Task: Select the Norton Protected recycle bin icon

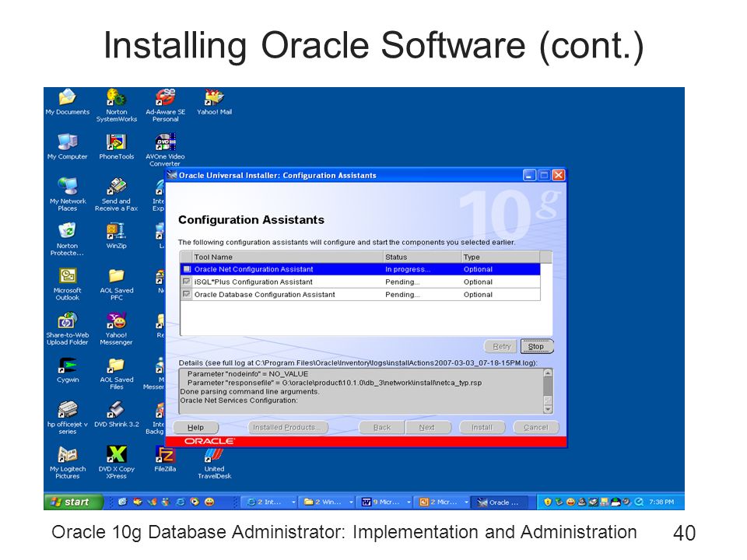Action: (x=67, y=239)
